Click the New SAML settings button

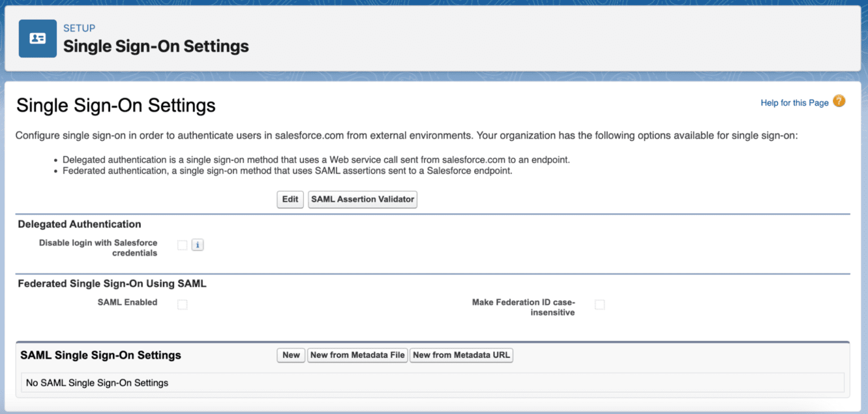[291, 355]
